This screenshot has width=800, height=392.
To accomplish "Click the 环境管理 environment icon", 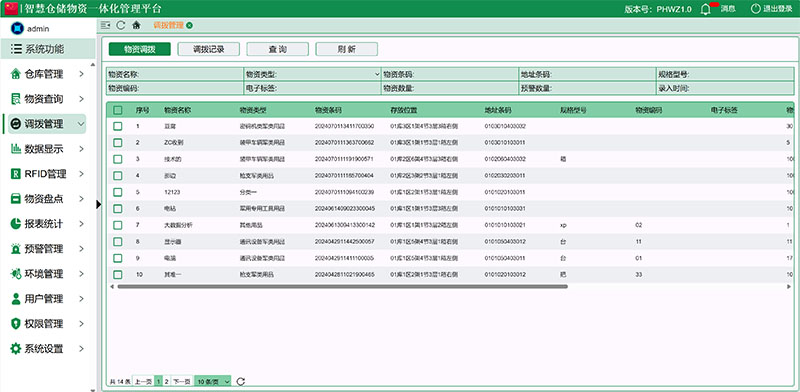I will coord(16,274).
